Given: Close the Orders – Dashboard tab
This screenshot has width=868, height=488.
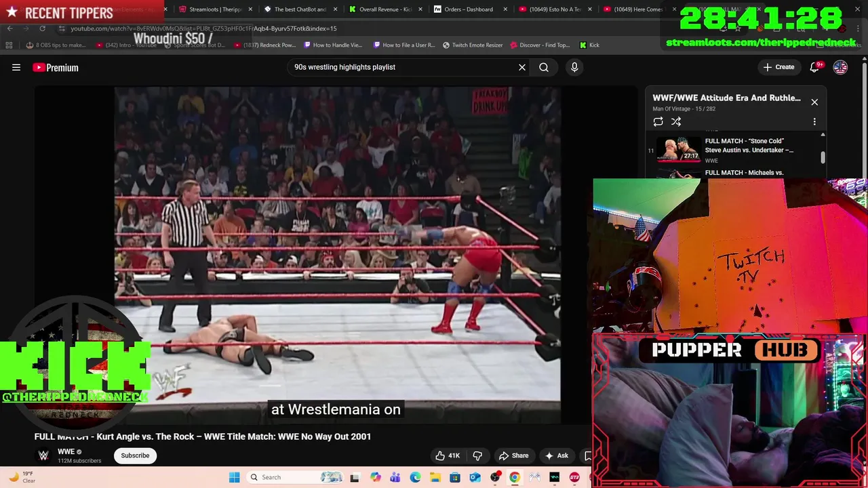Looking at the screenshot, I should [x=505, y=9].
